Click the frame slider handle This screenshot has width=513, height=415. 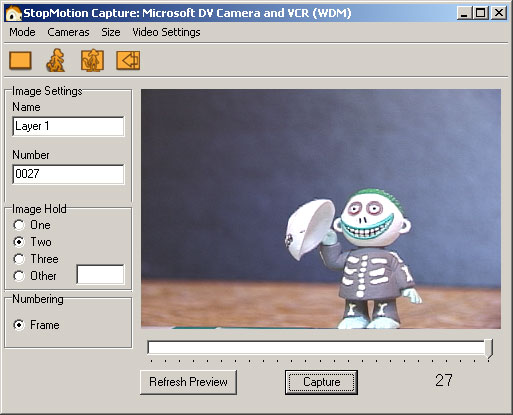point(489,349)
